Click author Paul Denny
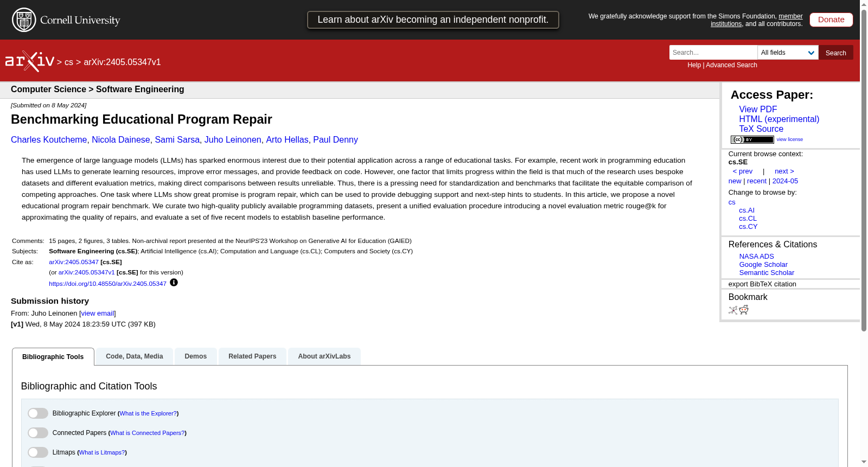The height and width of the screenshot is (467, 868). tap(335, 140)
